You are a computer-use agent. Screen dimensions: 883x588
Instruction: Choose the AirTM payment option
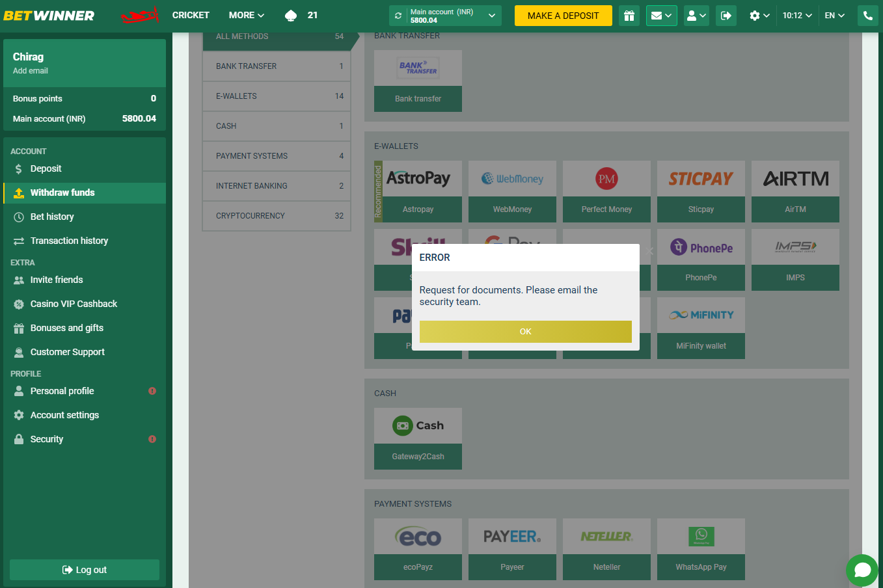[795, 191]
